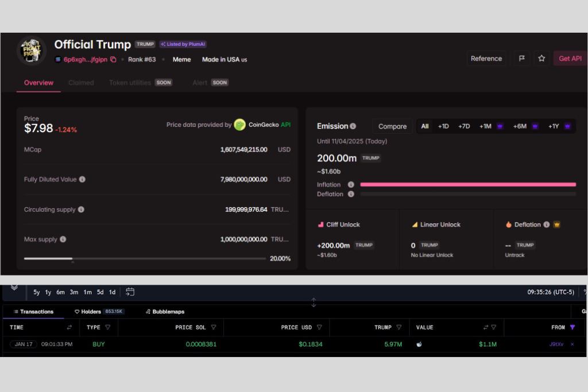Open the Reference button

pyautogui.click(x=486, y=58)
